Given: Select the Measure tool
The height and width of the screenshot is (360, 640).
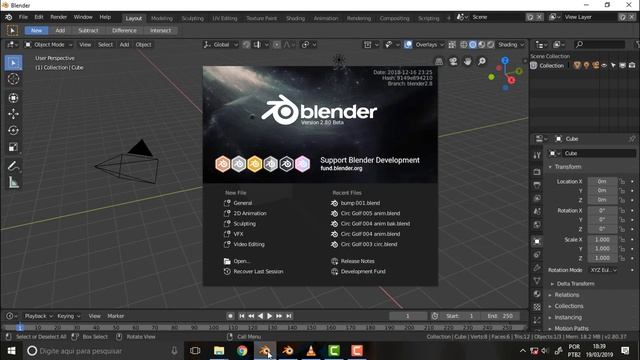Looking at the screenshot, I should (x=13, y=182).
